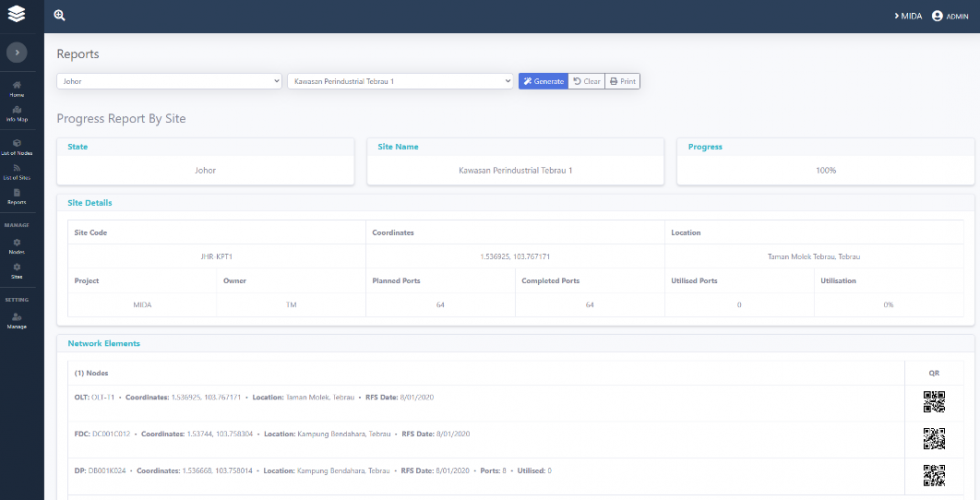Open Home in the sidebar
This screenshot has height=500, width=980.
click(17, 89)
